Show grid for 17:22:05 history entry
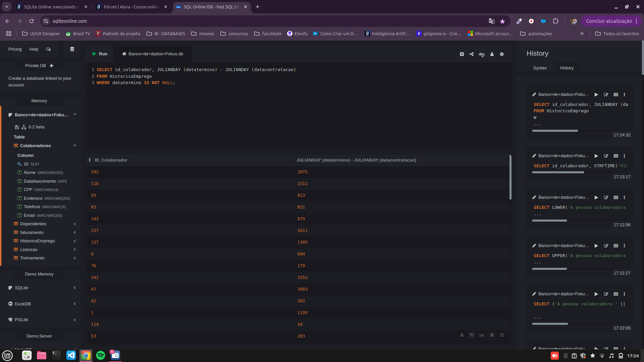 click(x=616, y=294)
